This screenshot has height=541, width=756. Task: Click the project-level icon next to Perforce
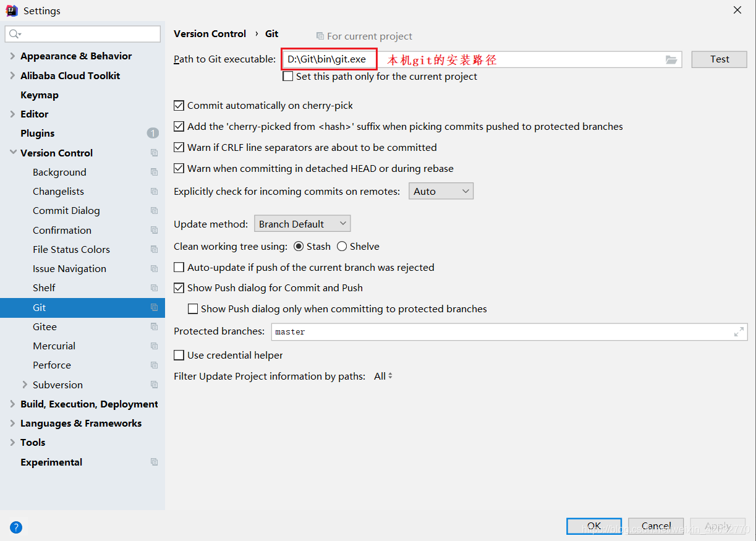click(154, 365)
